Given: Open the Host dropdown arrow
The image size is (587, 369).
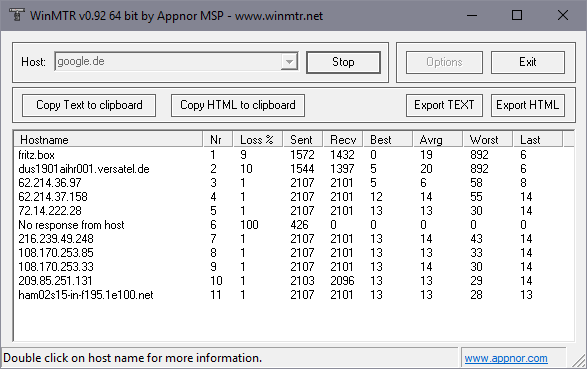Looking at the screenshot, I should 289,62.
